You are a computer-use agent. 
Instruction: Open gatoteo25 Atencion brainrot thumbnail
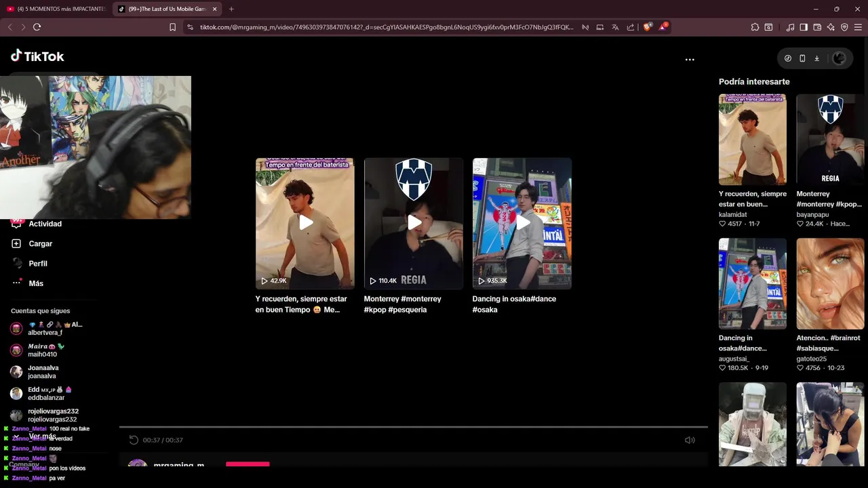[830, 284]
